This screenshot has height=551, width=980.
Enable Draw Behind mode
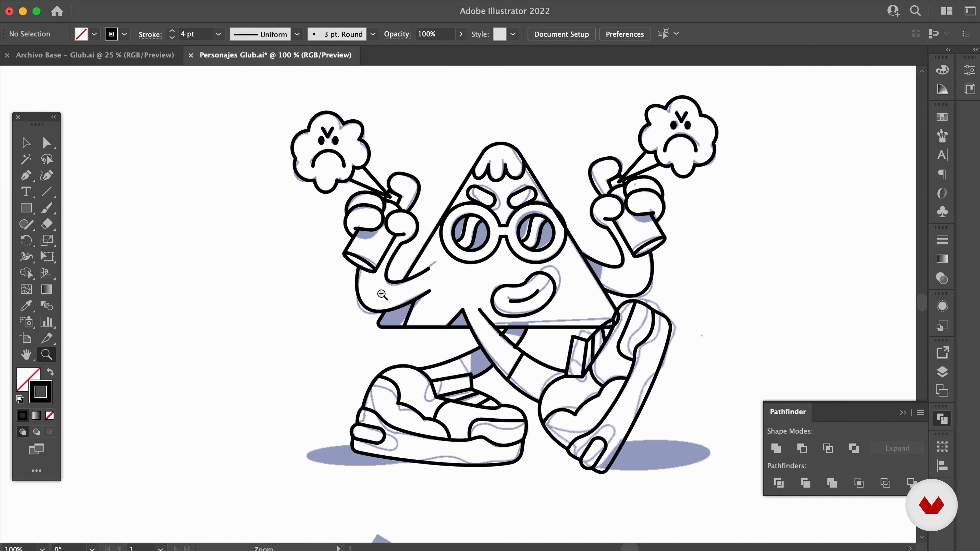pos(36,432)
